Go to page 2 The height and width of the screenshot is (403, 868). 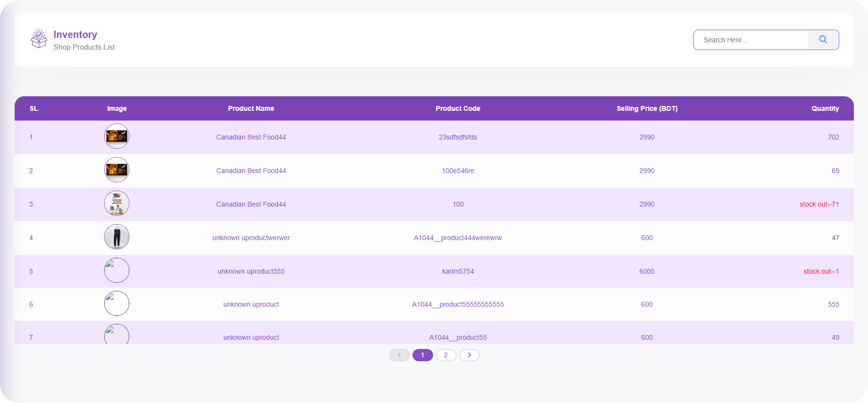click(x=445, y=355)
